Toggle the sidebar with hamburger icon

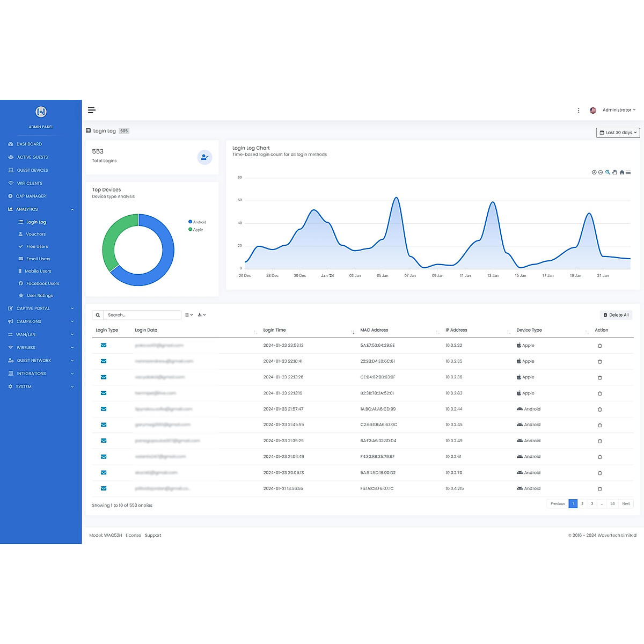(92, 110)
